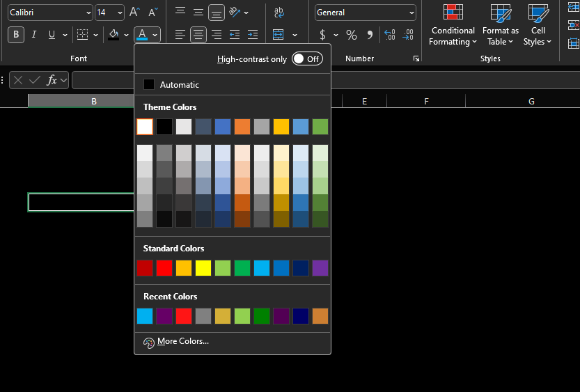Open the insert function fx button

pyautogui.click(x=52, y=80)
